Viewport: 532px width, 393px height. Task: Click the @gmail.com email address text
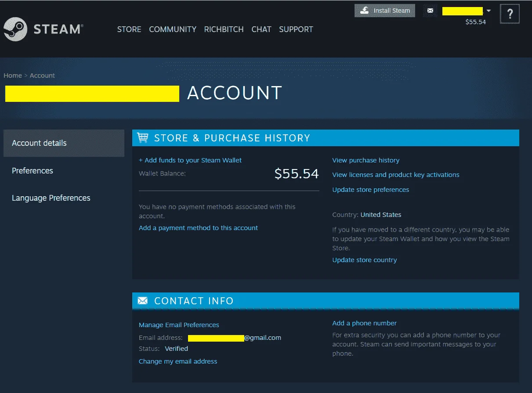pyautogui.click(x=263, y=338)
